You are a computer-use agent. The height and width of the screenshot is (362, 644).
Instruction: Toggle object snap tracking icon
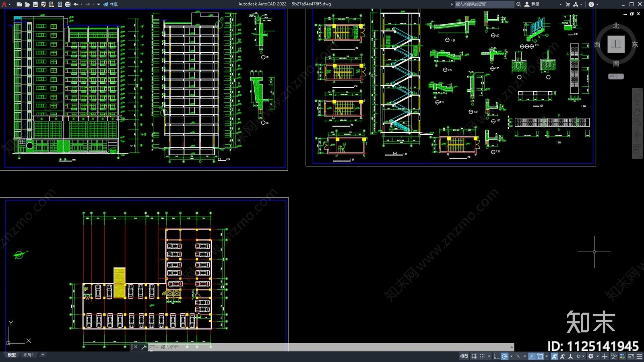pos(532,356)
